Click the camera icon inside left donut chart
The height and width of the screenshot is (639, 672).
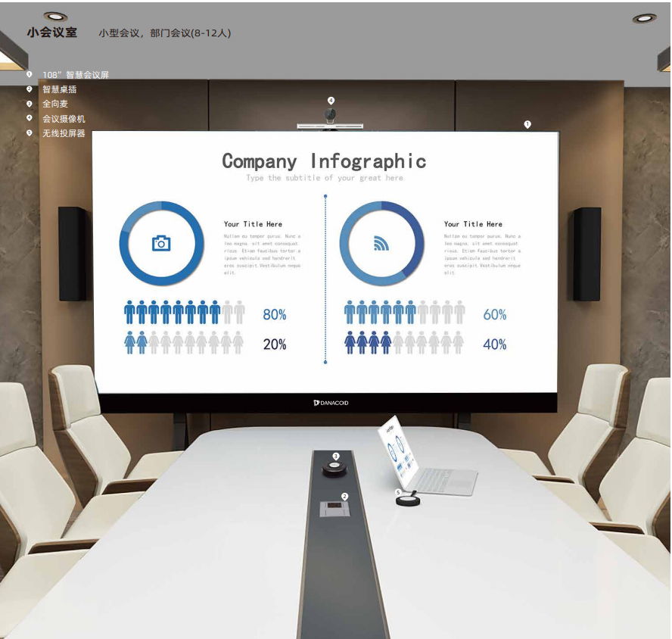pyautogui.click(x=161, y=243)
